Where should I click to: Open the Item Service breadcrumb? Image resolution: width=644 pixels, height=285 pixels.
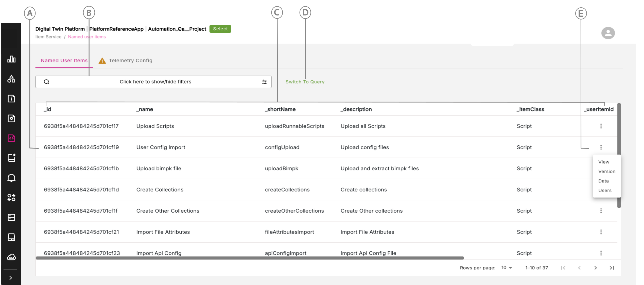[x=48, y=37]
